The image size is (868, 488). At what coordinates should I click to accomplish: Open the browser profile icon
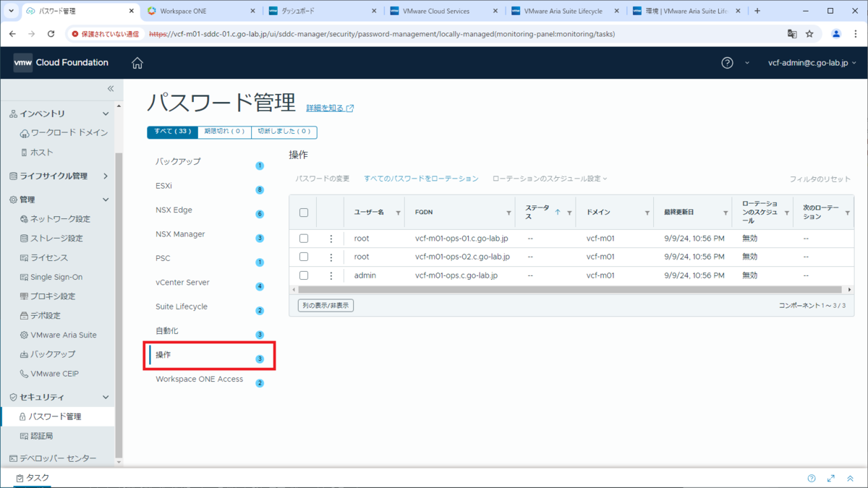(x=836, y=34)
